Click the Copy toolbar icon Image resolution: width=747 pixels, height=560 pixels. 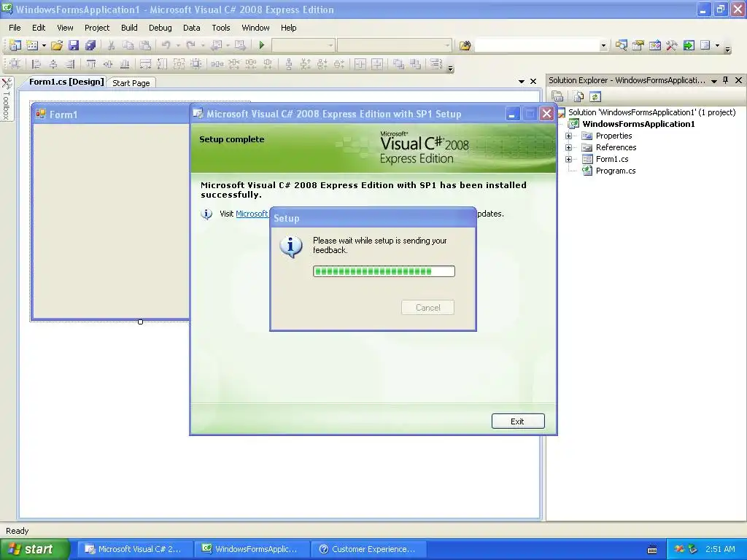tap(128, 45)
